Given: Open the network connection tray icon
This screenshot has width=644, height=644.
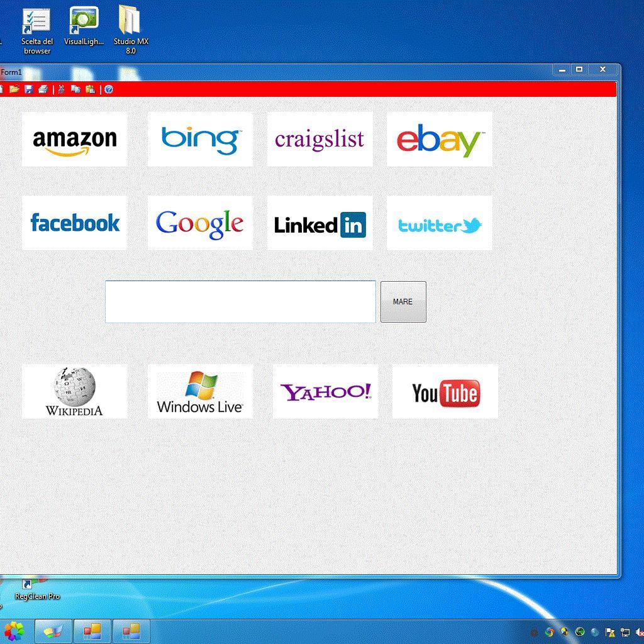Looking at the screenshot, I should coord(626,633).
